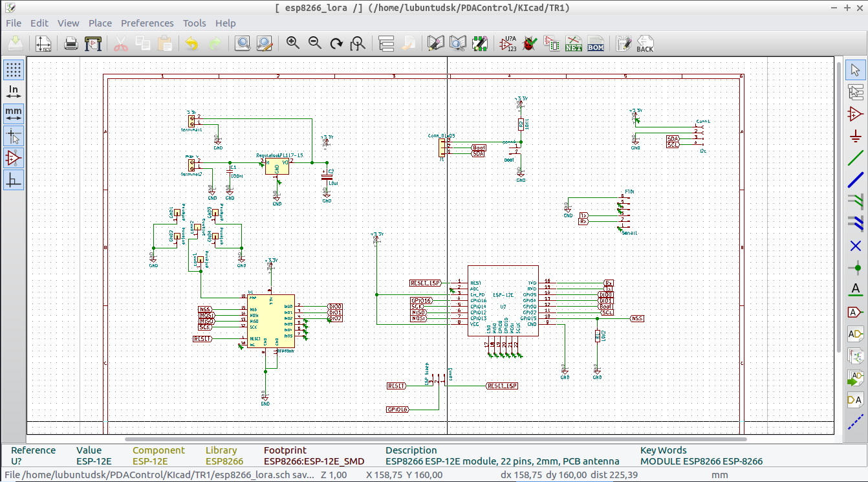Select the ascend/descend hierarchy tool
Screen dimensions: 868x482
point(856,93)
